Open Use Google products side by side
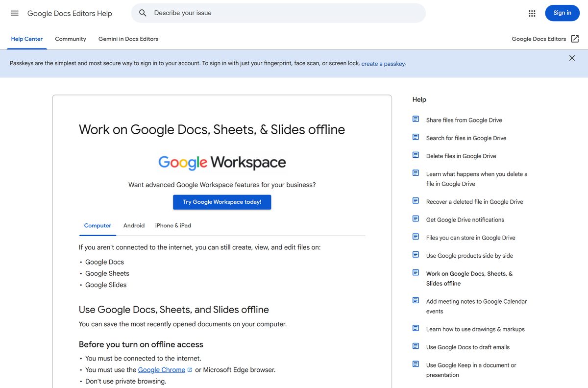 pos(469,256)
